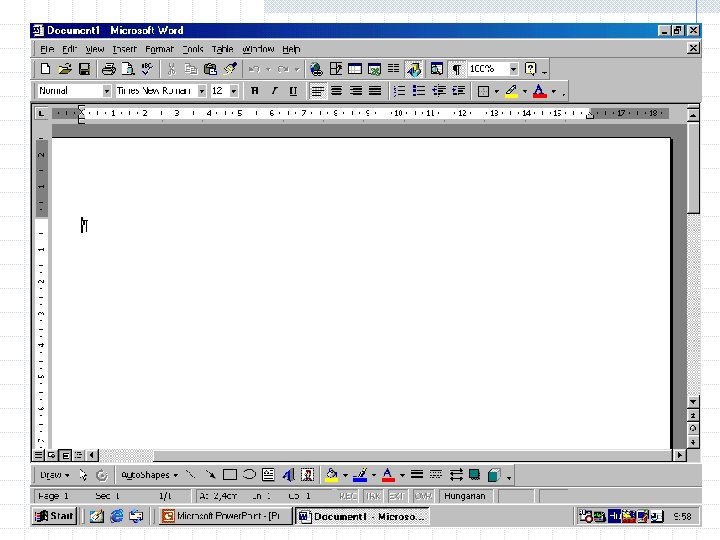Toggle italic formatting

tap(274, 91)
